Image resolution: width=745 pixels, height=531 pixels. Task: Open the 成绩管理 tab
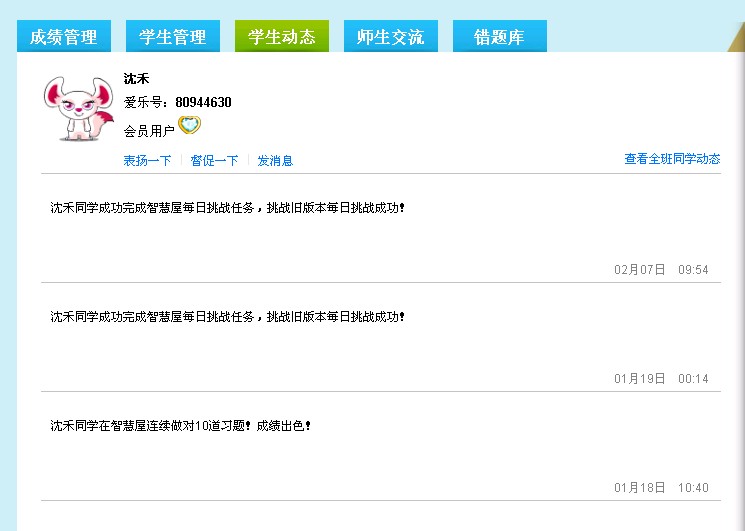click(64, 37)
